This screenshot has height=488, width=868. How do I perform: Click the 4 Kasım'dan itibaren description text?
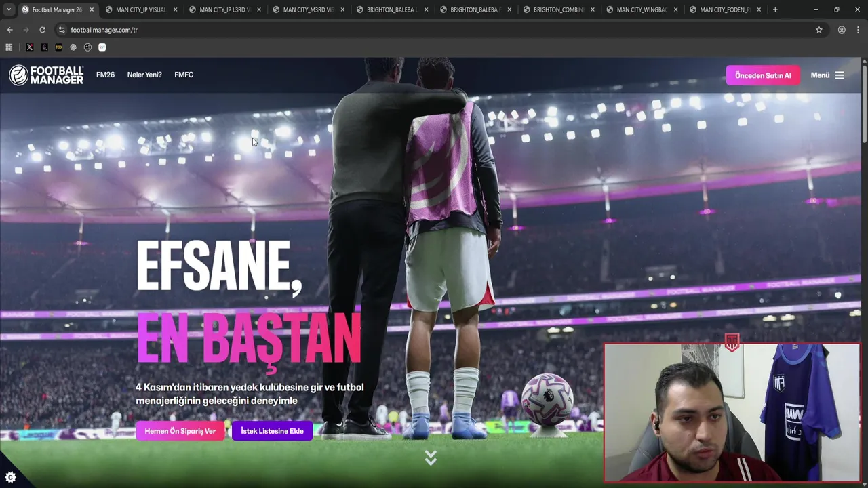coord(250,394)
